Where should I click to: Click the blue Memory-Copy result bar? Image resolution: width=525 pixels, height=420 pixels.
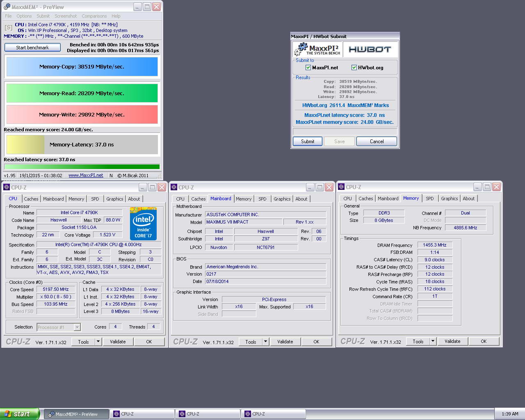pyautogui.click(x=82, y=66)
